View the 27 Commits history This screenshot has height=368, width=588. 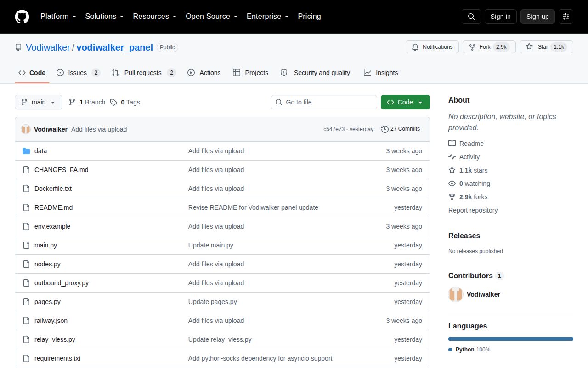pos(401,129)
